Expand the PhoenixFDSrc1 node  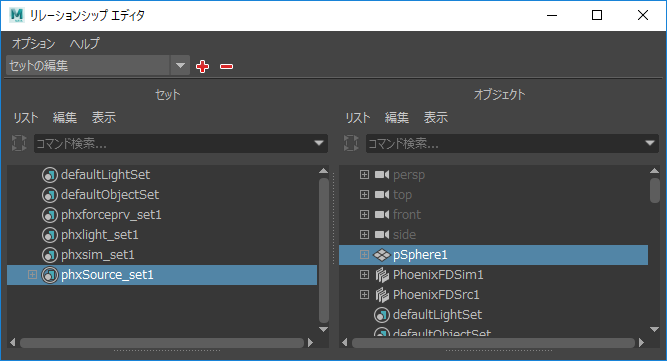pyautogui.click(x=364, y=294)
